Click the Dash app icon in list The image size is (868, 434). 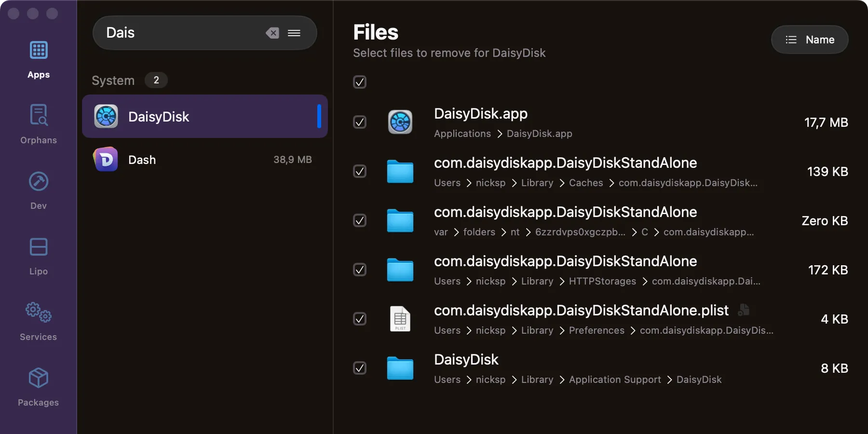tap(106, 160)
